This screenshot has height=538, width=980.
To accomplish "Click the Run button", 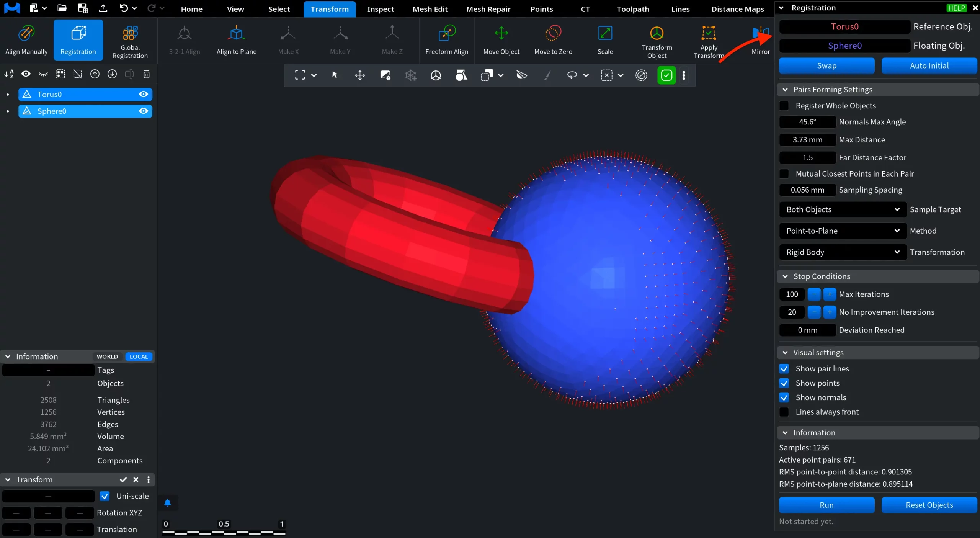I will point(826,505).
